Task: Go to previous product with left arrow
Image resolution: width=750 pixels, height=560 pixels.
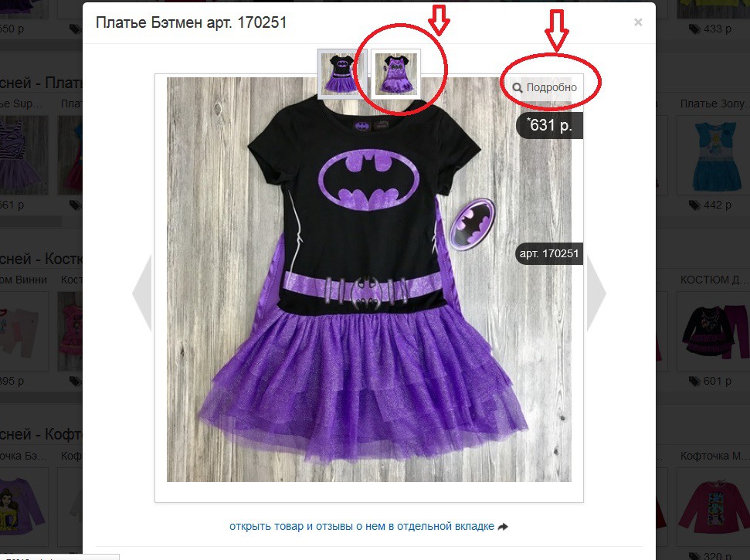Action: pos(142,293)
